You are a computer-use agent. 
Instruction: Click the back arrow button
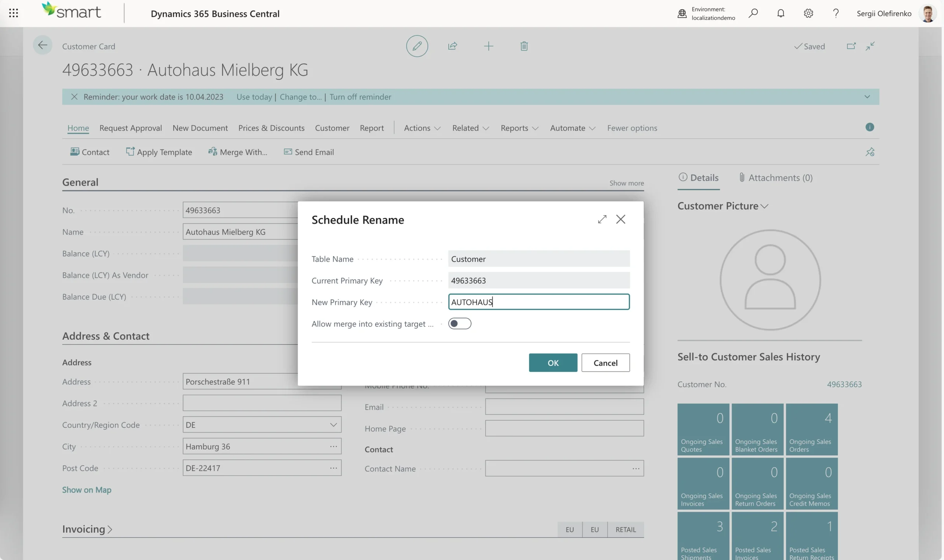coord(42,45)
